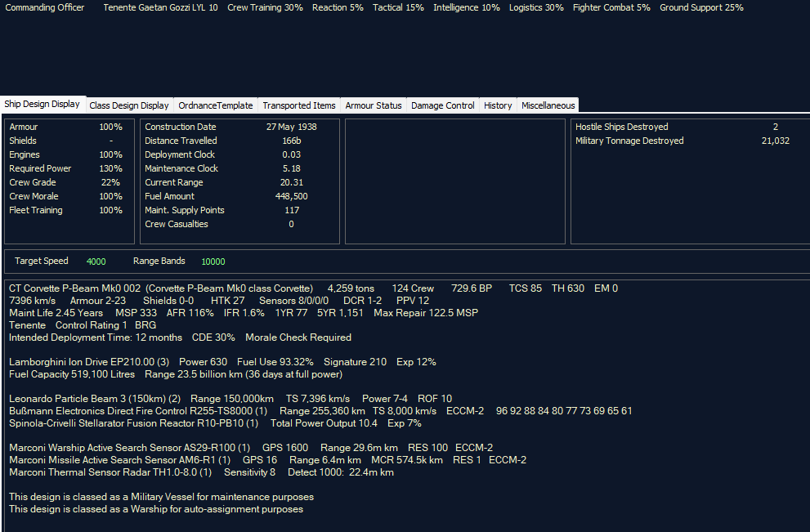Click Distance Travelled value 166b
Screen dimensions: 810x532
coord(291,141)
